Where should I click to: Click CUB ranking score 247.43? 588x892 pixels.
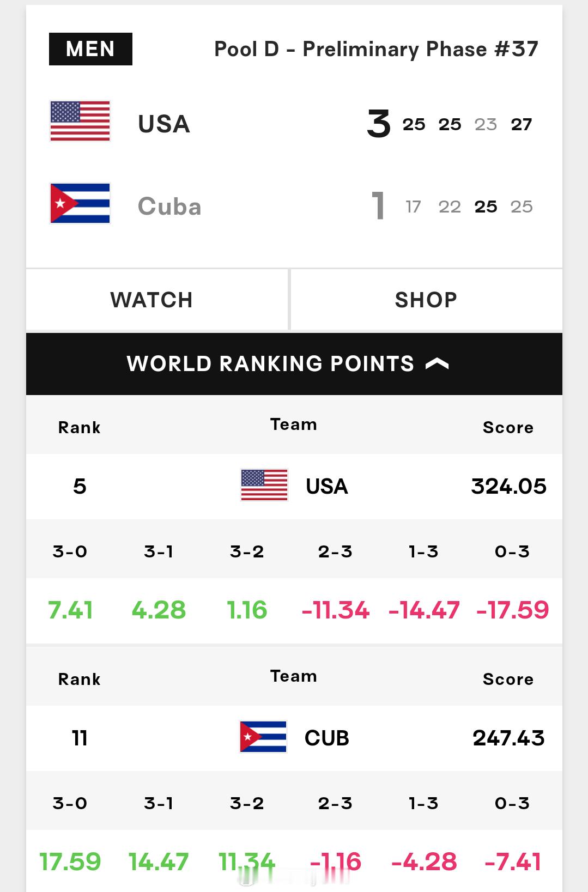[509, 738]
